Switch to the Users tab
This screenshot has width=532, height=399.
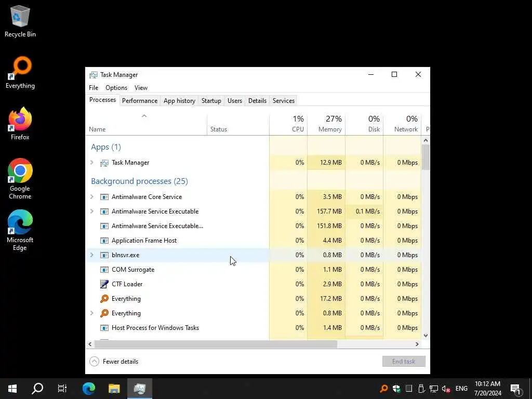235,101
